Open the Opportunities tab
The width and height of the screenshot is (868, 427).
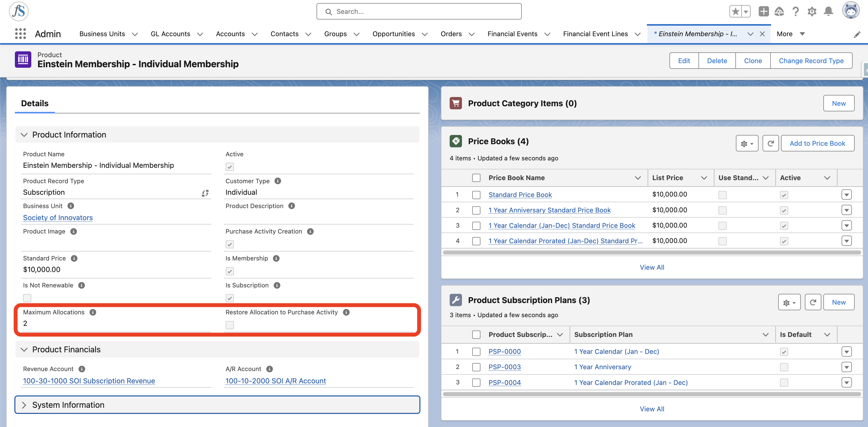click(x=393, y=34)
